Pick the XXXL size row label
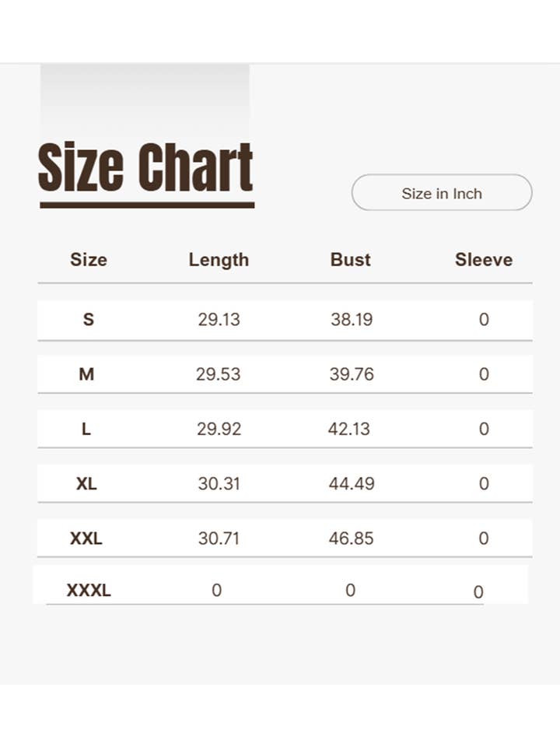 click(x=89, y=591)
